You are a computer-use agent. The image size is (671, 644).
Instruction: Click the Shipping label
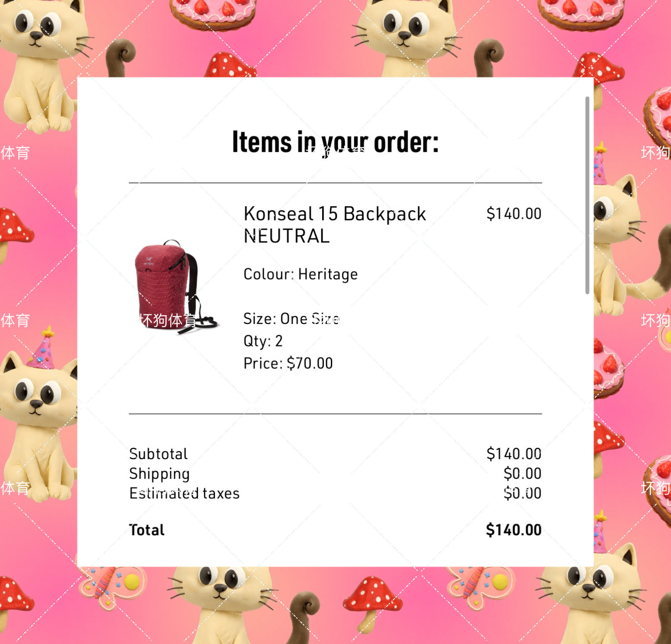click(159, 474)
